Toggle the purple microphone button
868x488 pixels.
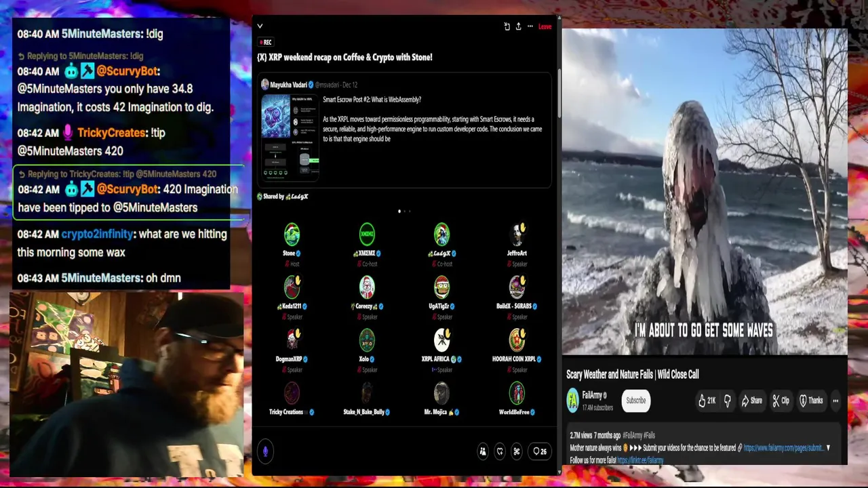pos(265,451)
